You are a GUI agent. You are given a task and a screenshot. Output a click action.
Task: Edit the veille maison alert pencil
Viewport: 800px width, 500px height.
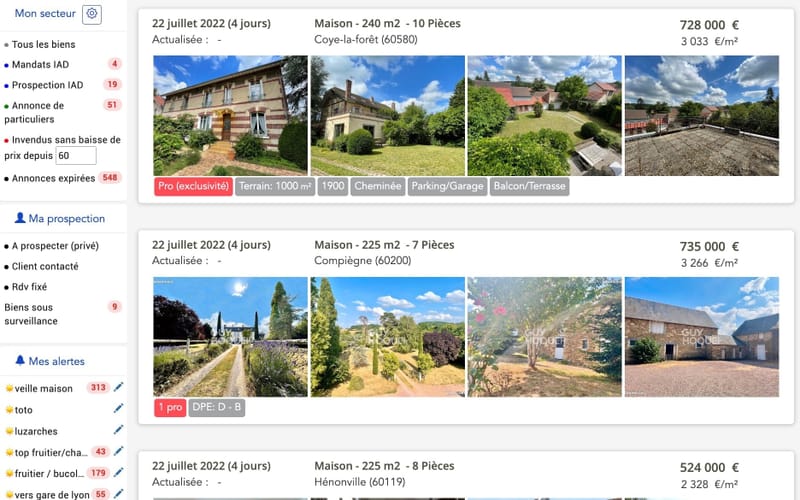click(x=118, y=387)
